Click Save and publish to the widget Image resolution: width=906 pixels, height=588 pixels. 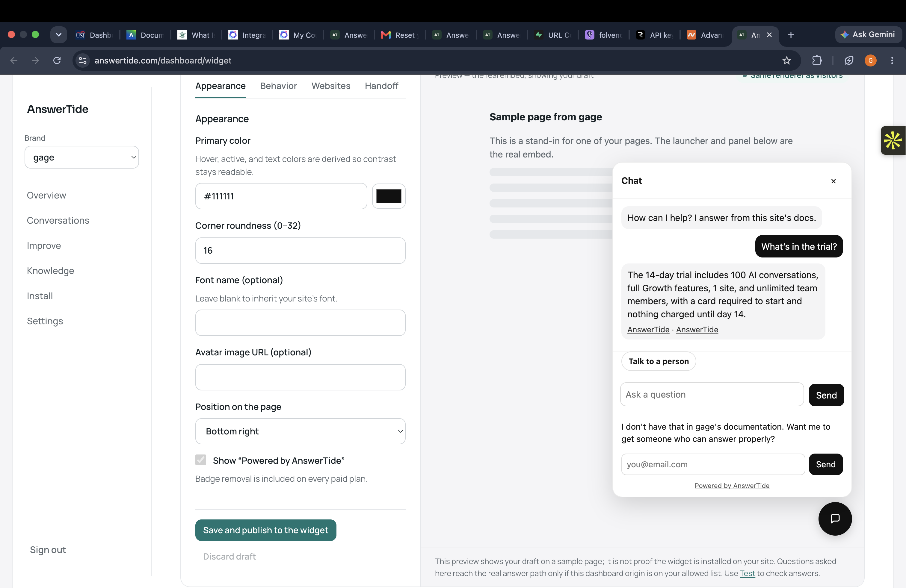[x=265, y=530]
